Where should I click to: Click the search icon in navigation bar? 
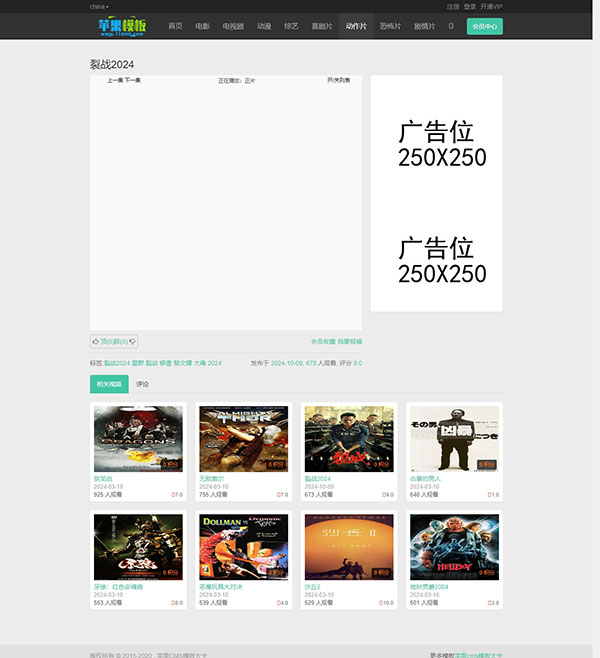click(451, 26)
